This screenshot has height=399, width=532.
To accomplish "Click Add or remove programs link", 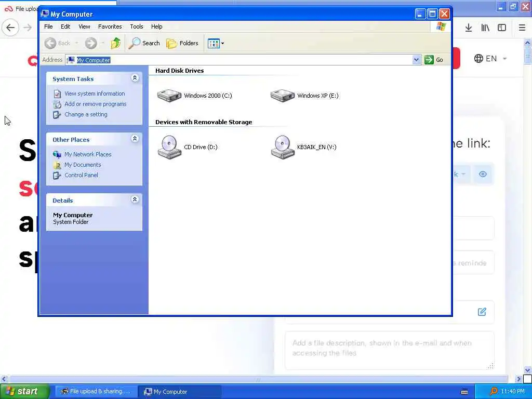I will point(96,104).
